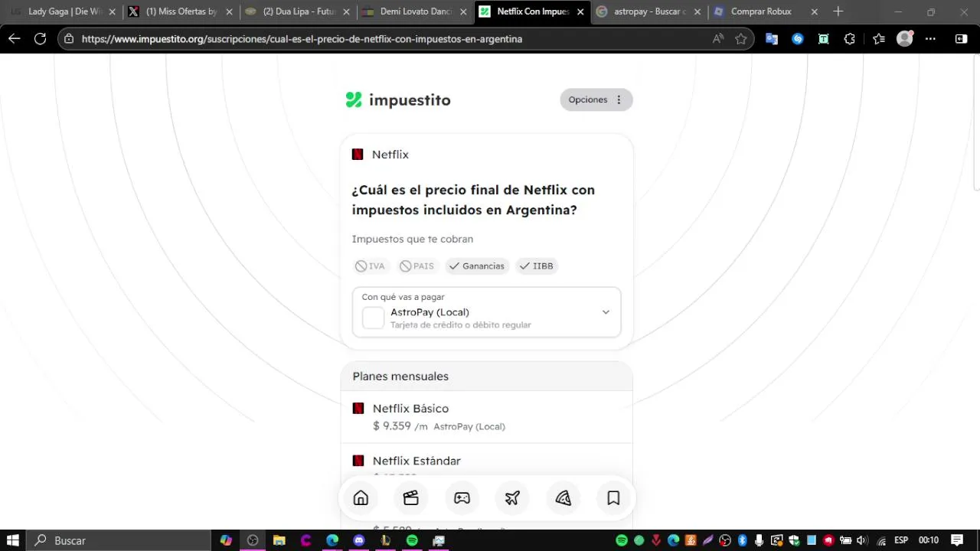
Task: Click the Netflix icon beside Netflix Básico
Action: [358, 409]
